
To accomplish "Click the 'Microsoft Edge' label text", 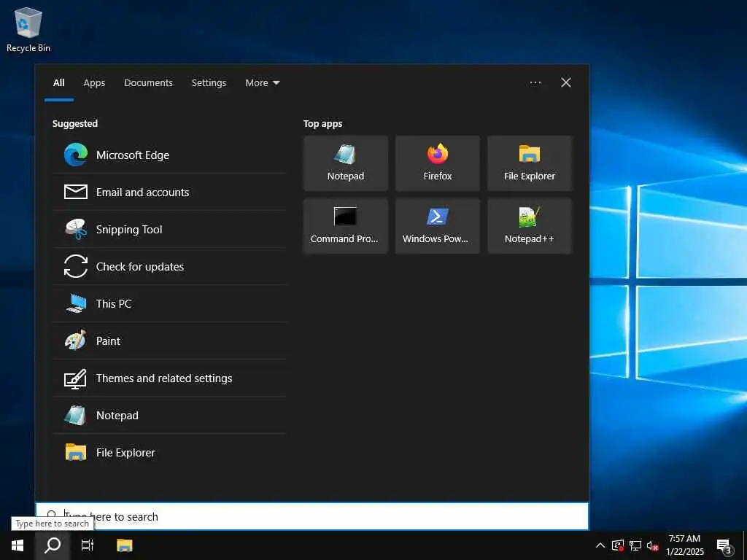I will click(133, 155).
